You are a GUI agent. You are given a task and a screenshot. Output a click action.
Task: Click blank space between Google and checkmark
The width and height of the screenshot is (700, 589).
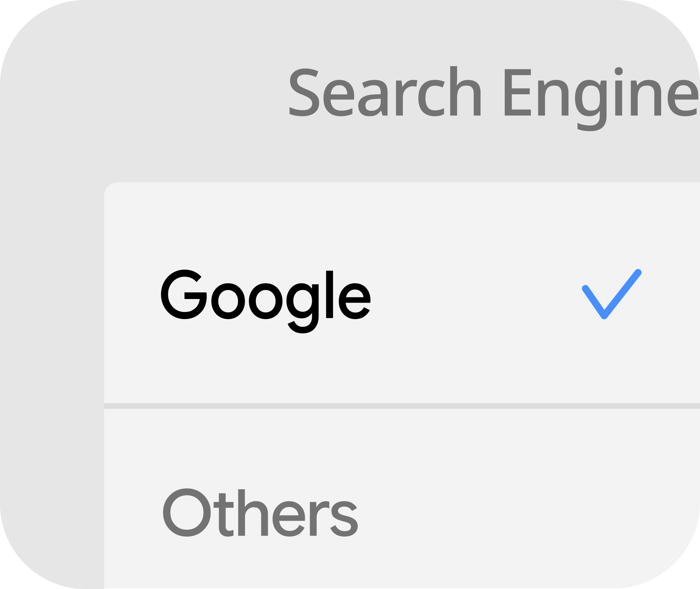[476, 294]
